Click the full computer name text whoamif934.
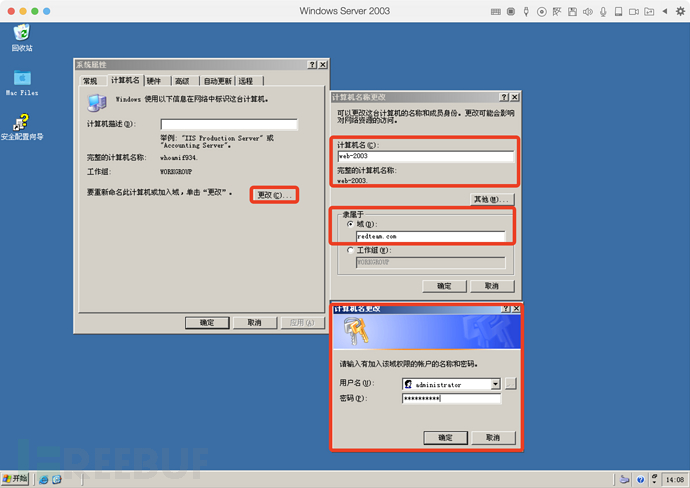 point(179,158)
